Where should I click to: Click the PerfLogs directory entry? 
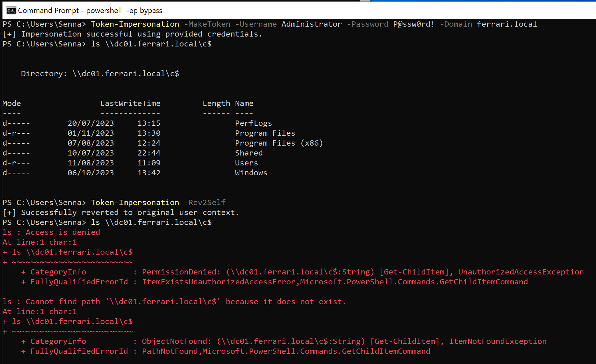(x=253, y=123)
